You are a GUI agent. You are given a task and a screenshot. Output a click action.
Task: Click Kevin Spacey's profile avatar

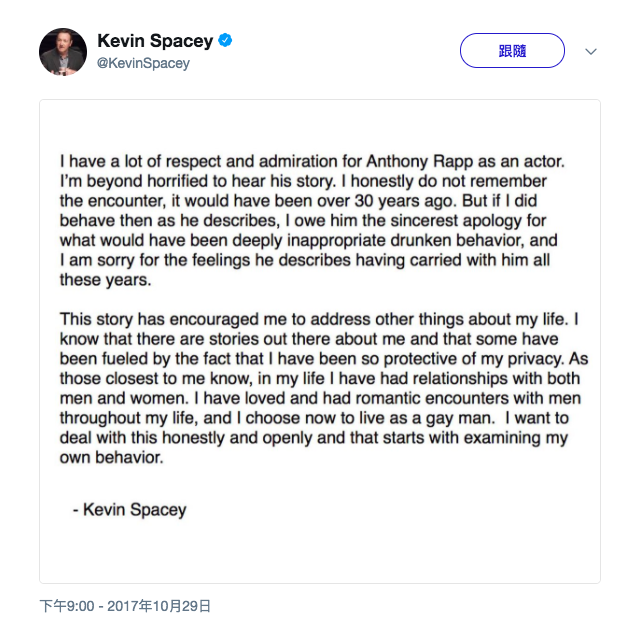62,50
